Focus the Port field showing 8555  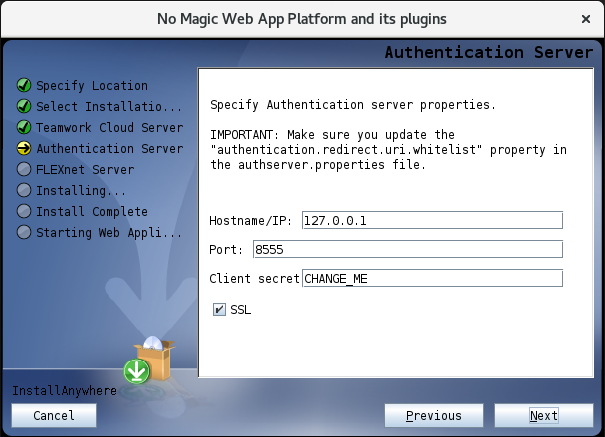pos(408,249)
